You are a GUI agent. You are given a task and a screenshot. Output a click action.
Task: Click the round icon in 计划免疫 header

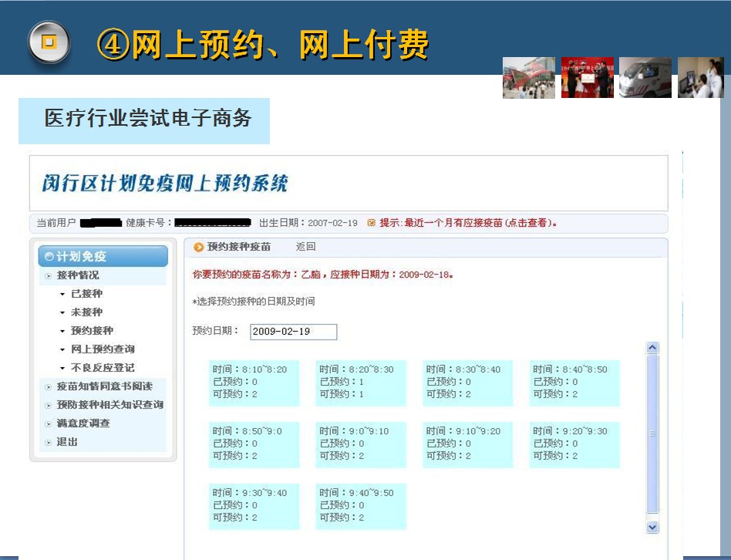pos(49,257)
